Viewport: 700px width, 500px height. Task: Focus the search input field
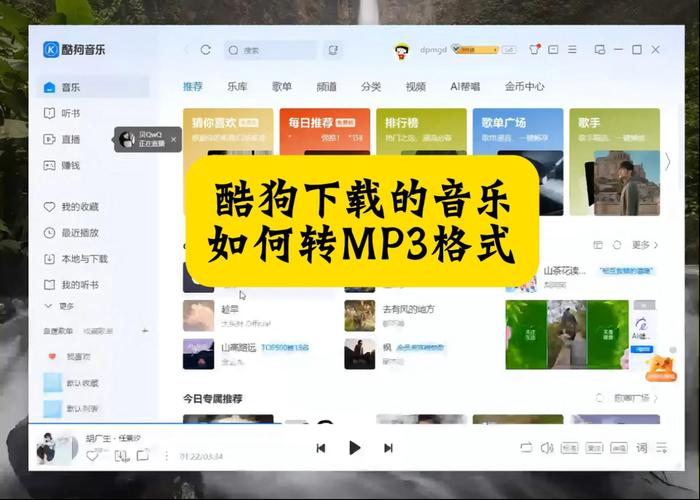(271, 50)
